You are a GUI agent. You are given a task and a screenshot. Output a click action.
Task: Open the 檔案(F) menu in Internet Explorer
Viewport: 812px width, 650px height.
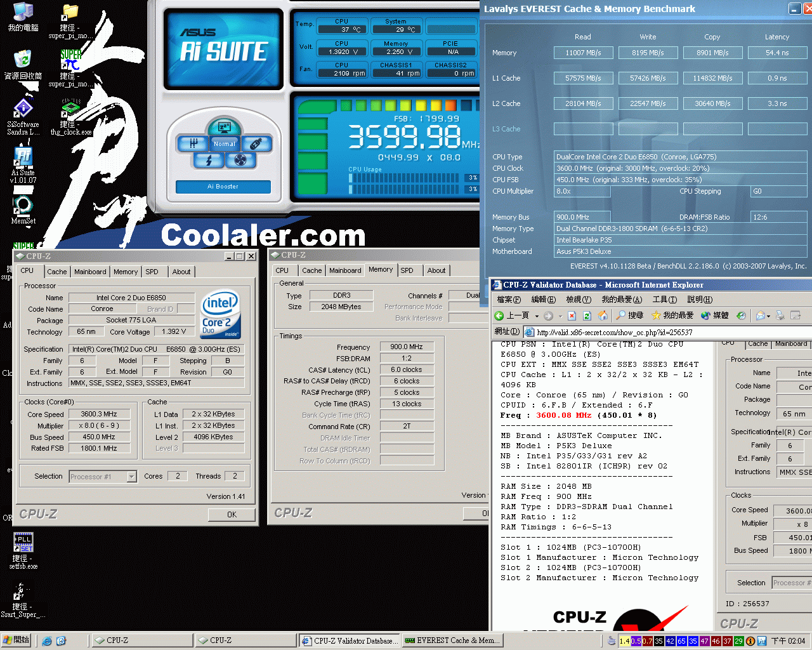point(509,299)
